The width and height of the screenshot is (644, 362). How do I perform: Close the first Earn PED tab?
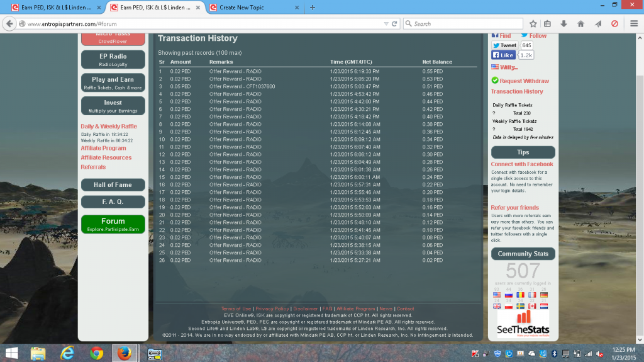coord(99,8)
